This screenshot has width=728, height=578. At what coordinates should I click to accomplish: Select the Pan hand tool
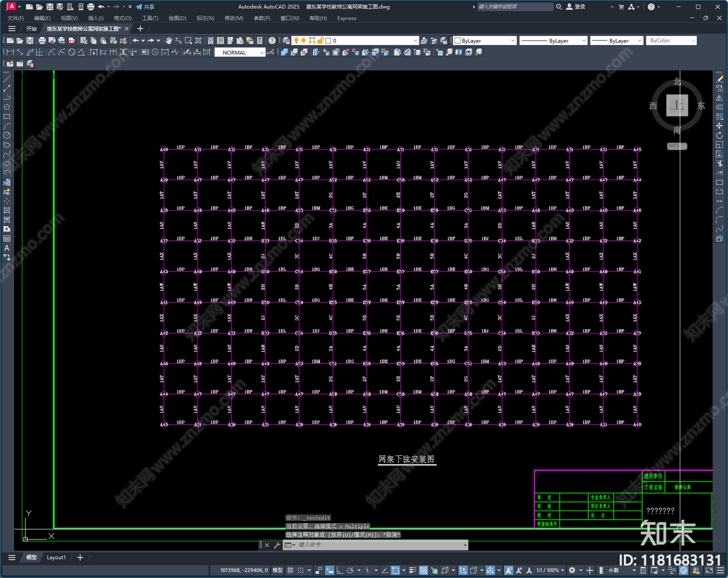coord(169,41)
